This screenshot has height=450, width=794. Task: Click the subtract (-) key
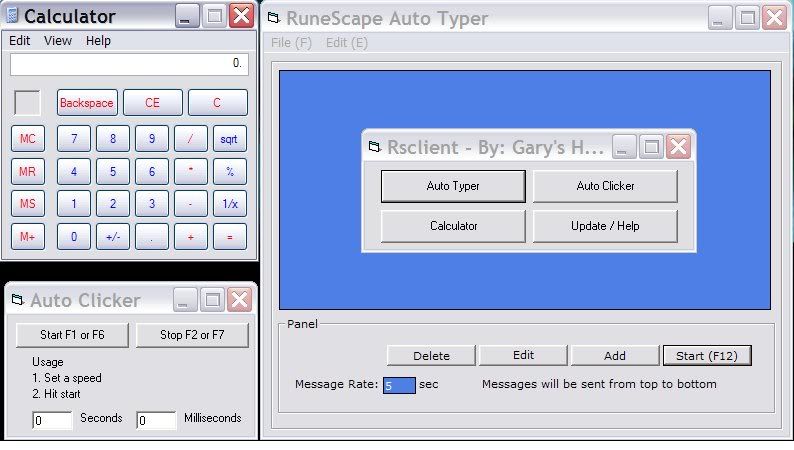coord(191,203)
